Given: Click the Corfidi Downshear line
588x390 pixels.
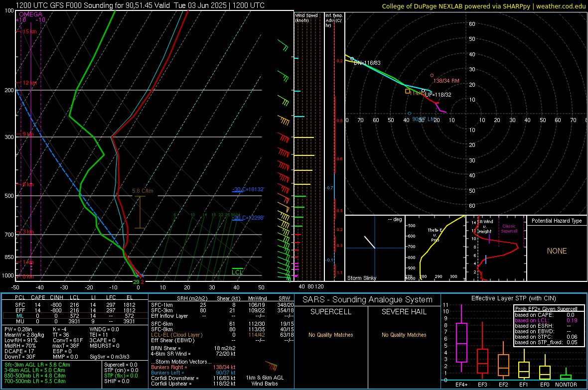Looking at the screenshot, I should (193, 378).
